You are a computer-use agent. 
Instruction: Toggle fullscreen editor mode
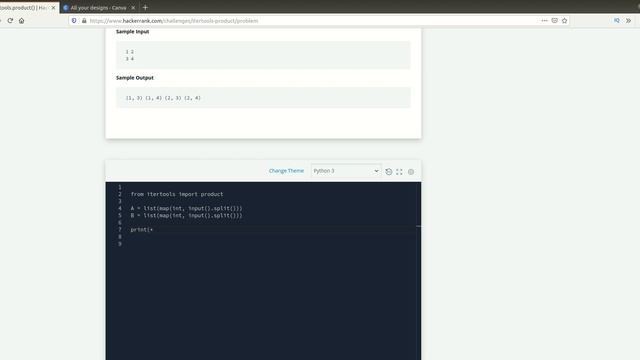(399, 171)
